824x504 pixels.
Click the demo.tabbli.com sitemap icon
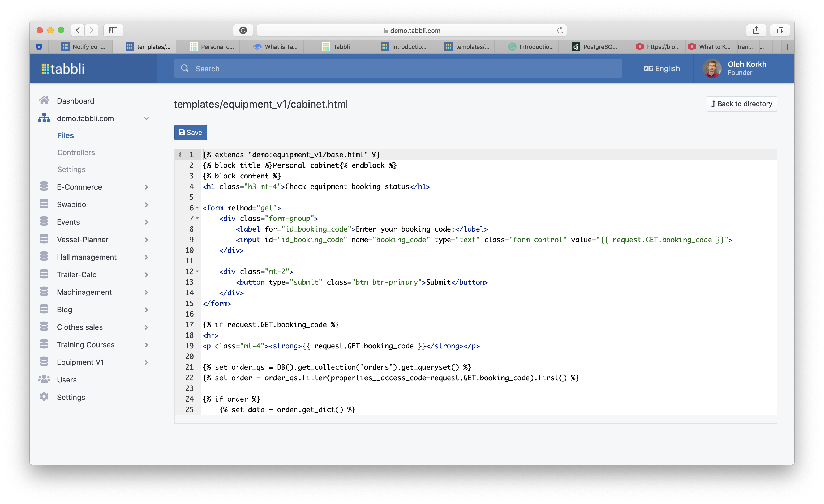pos(44,118)
